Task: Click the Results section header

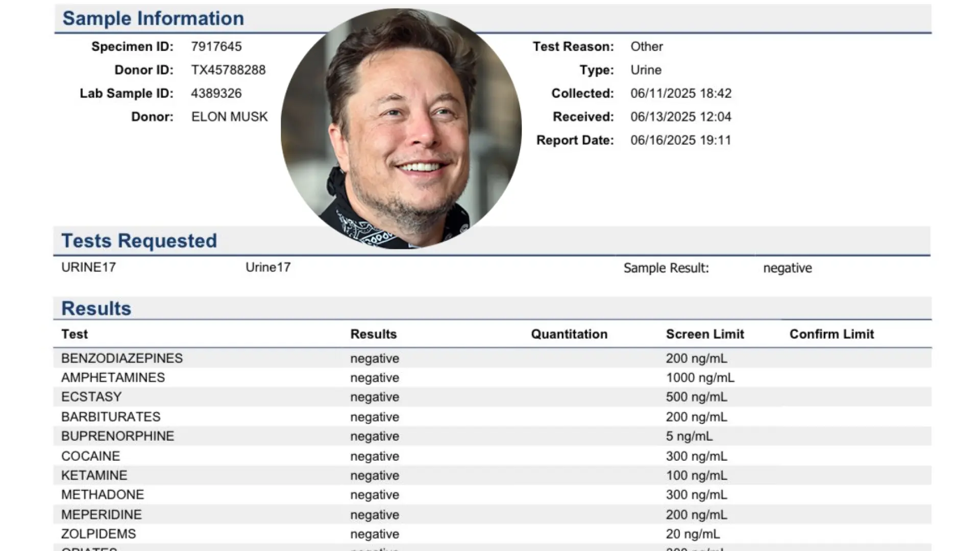Action: click(x=95, y=308)
